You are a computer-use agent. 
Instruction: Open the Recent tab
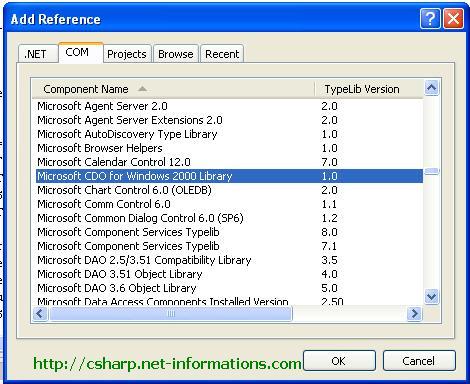click(x=222, y=54)
